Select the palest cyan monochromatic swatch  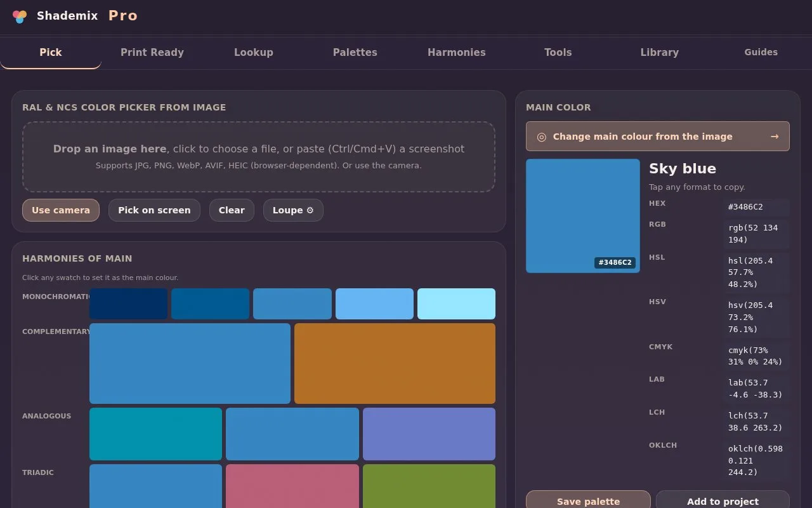pos(457,304)
